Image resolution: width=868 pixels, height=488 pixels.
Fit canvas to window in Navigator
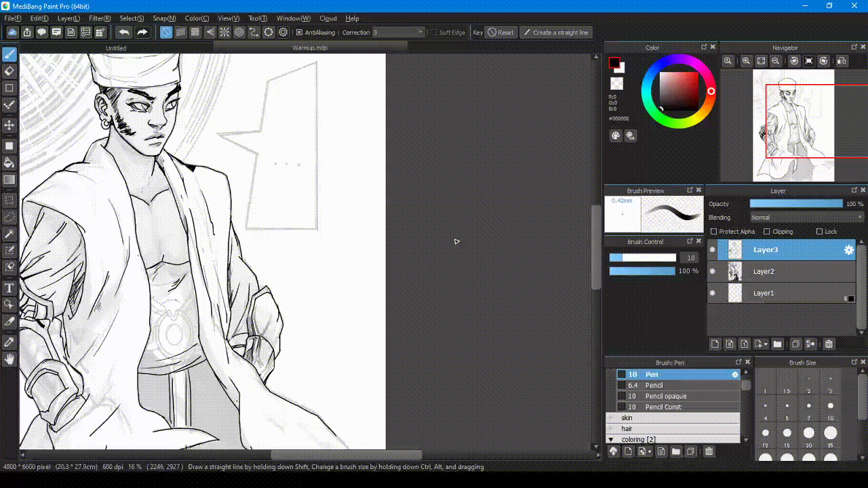(x=761, y=61)
